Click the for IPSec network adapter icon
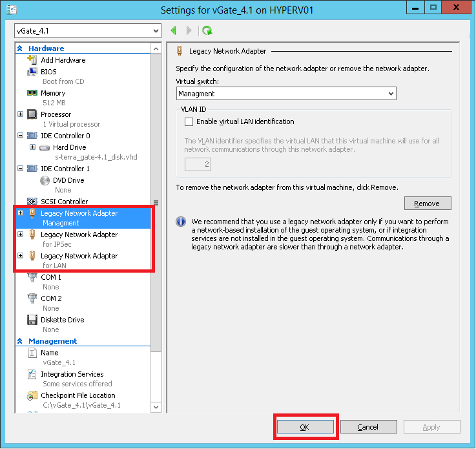 [x=32, y=235]
